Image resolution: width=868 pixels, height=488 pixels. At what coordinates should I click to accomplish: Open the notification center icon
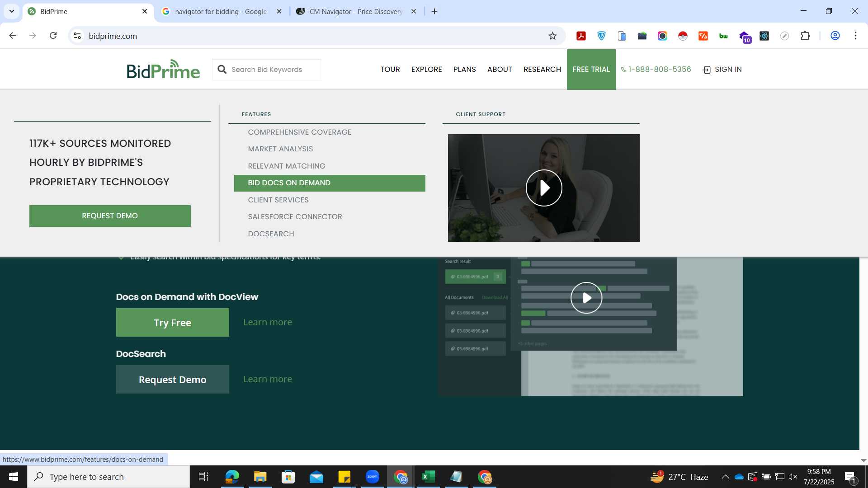click(x=850, y=477)
